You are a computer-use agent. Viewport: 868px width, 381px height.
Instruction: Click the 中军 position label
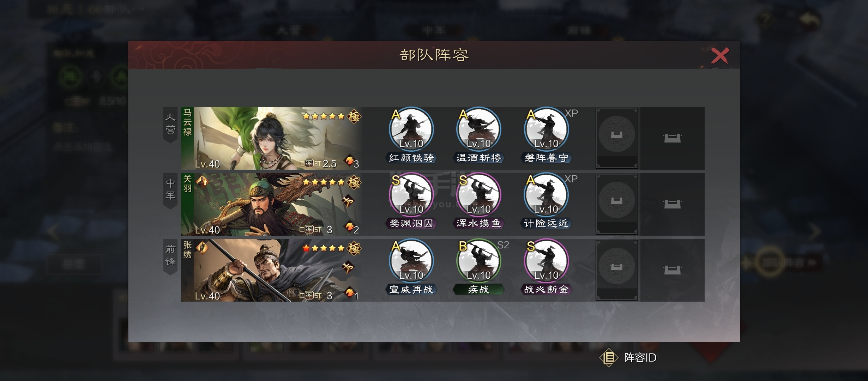(170, 190)
